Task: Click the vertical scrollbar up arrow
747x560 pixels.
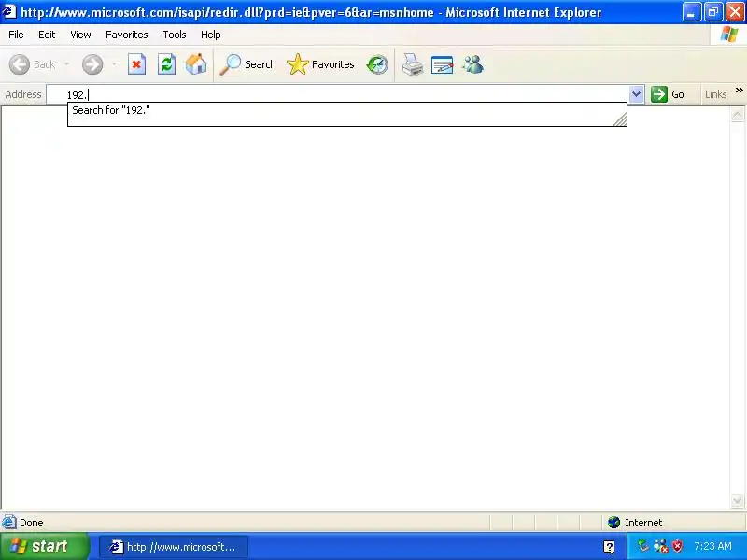Action: pos(737,114)
